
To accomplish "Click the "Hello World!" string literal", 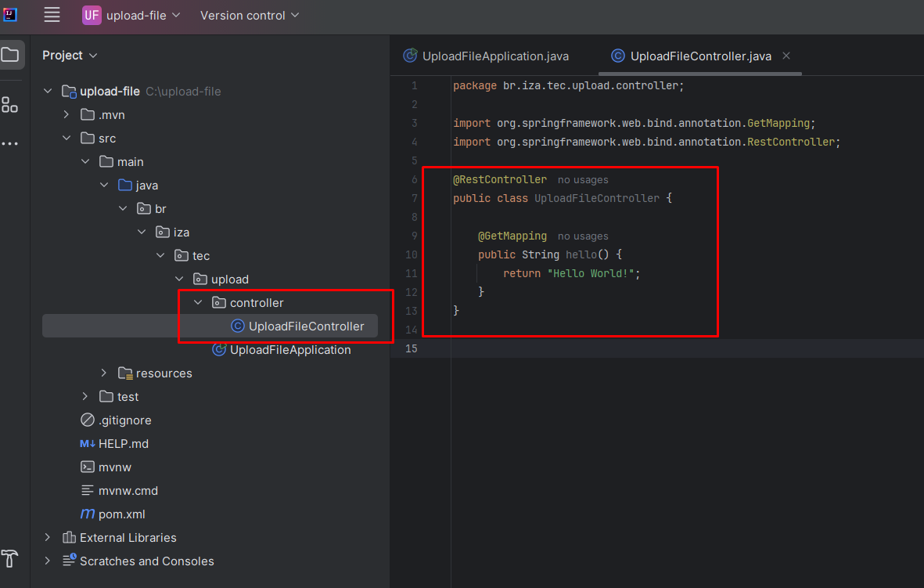I will point(591,274).
